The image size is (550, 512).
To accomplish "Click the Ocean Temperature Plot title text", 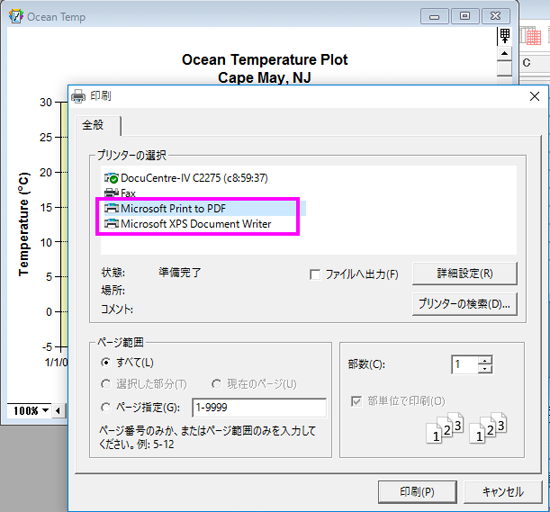I will click(x=264, y=60).
